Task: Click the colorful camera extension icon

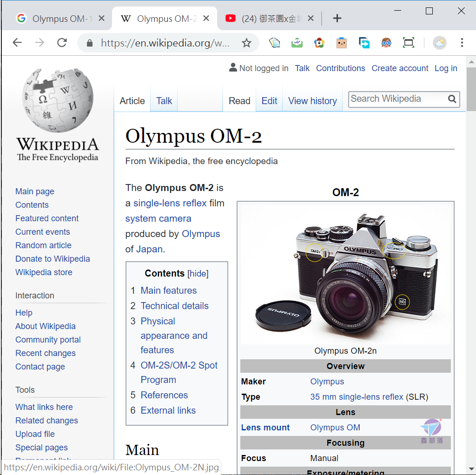Action: point(319,43)
